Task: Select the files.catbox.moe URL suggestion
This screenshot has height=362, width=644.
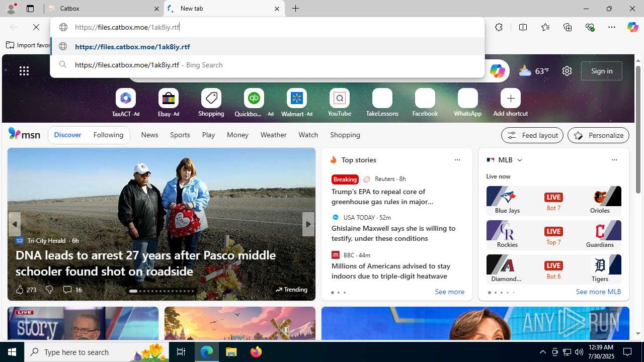Action: pos(267,46)
